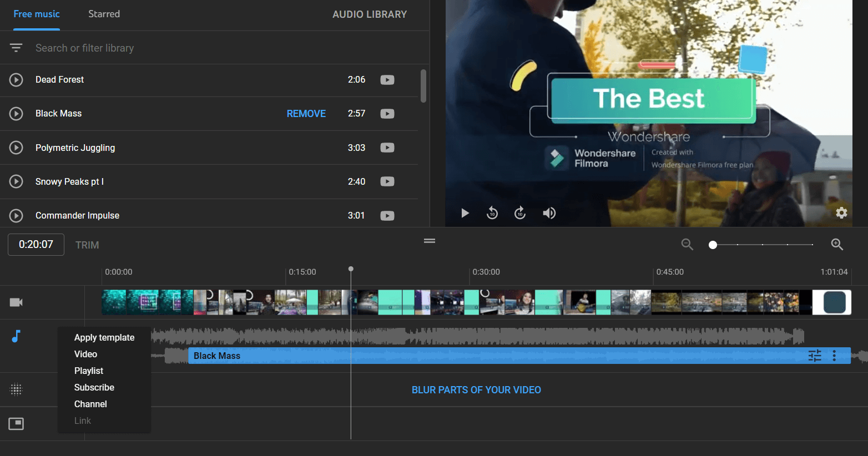Image resolution: width=868 pixels, height=456 pixels.
Task: Click the timeline playhead marker
Action: point(351,269)
